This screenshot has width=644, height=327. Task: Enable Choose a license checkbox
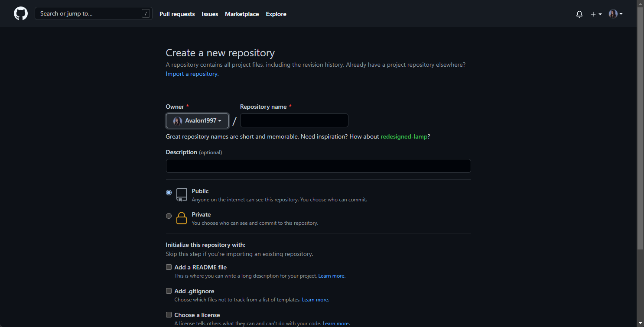pyautogui.click(x=169, y=315)
